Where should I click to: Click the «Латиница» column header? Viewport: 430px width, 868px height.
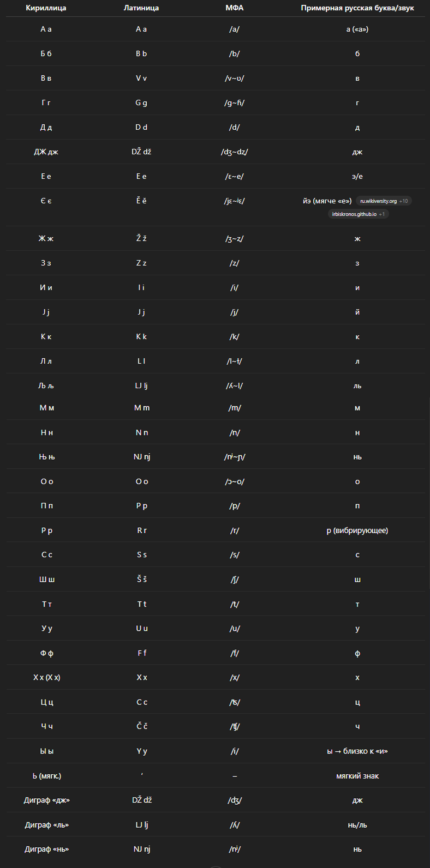coord(141,8)
